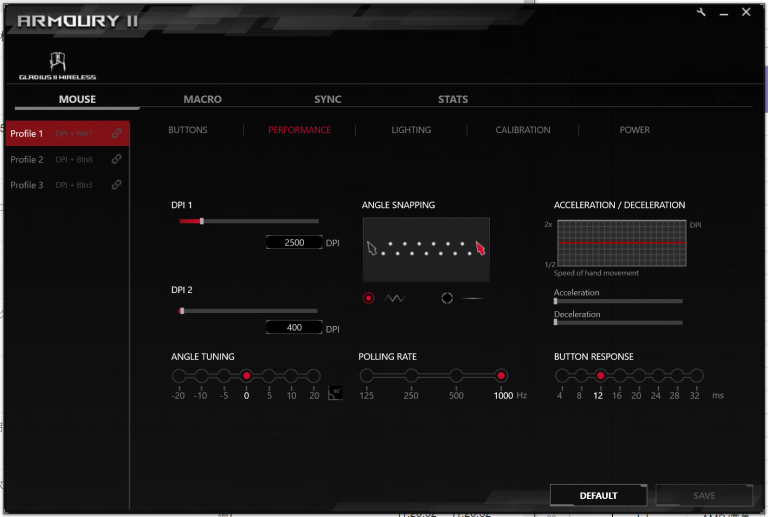Click the DPI 2 value field 400
768x517 pixels.
(294, 327)
